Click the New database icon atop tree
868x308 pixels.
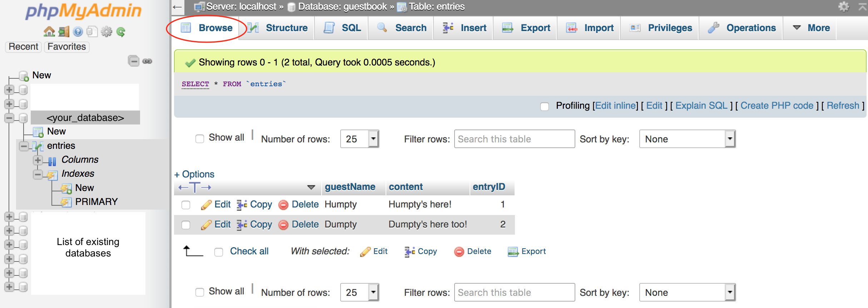[24, 76]
